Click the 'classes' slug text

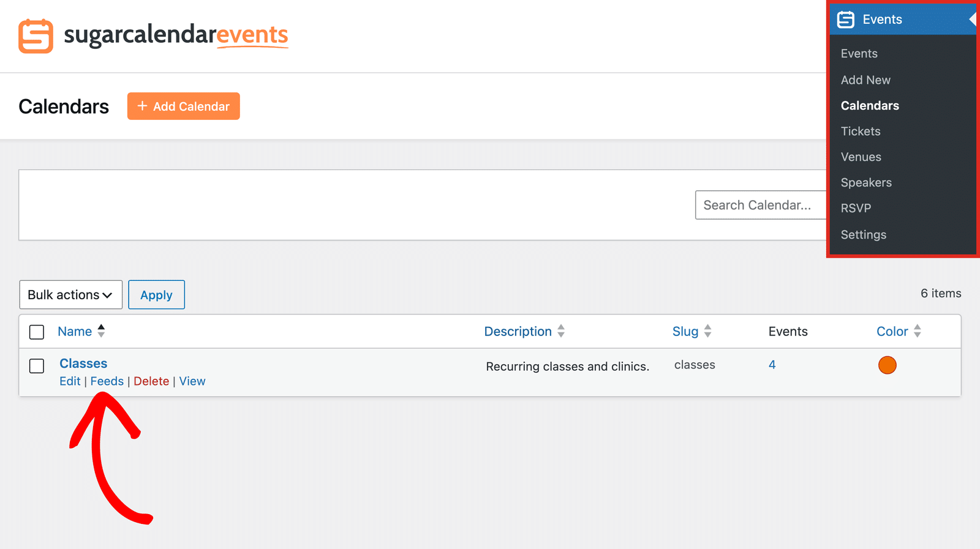(x=695, y=365)
